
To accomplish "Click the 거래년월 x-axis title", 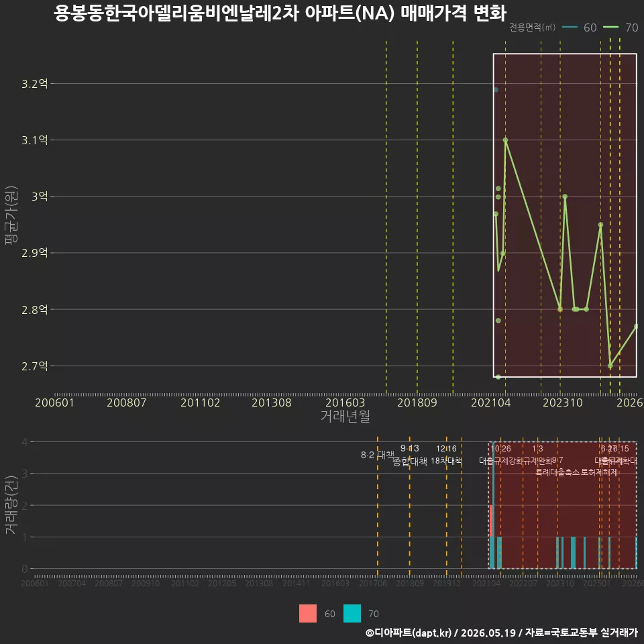I will [345, 416].
